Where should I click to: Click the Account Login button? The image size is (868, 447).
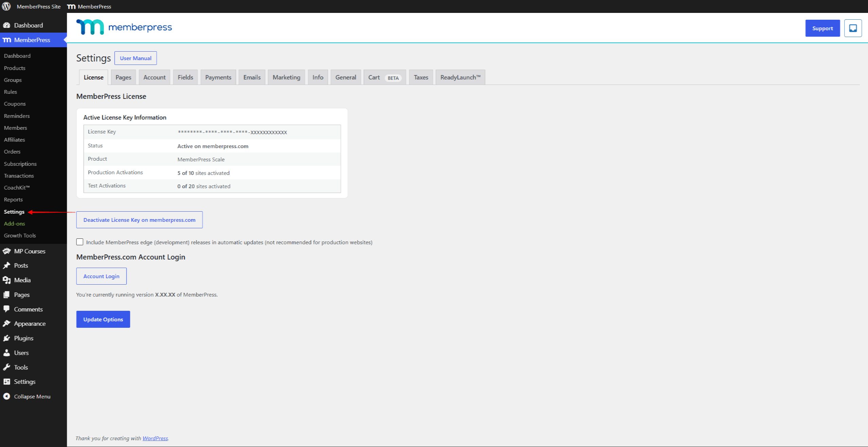[x=101, y=276]
